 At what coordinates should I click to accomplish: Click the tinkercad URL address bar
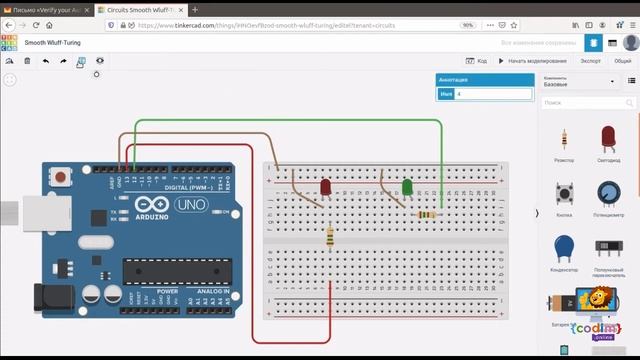click(286, 25)
